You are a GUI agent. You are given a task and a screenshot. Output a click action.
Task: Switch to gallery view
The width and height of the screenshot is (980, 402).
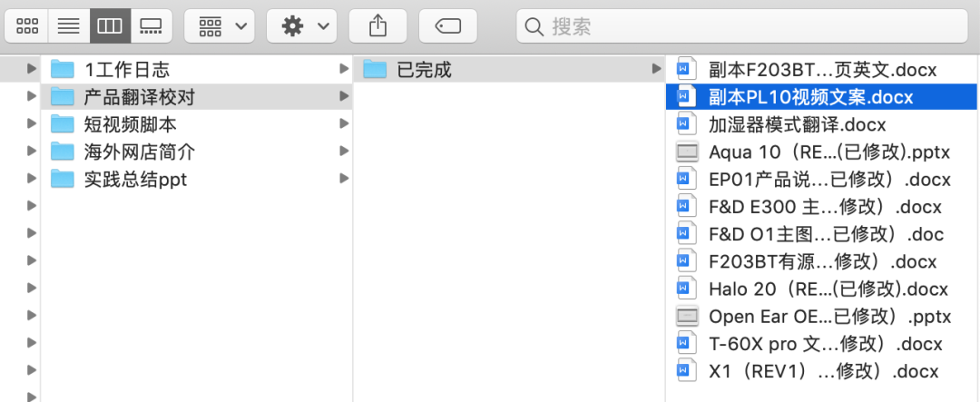(x=152, y=25)
